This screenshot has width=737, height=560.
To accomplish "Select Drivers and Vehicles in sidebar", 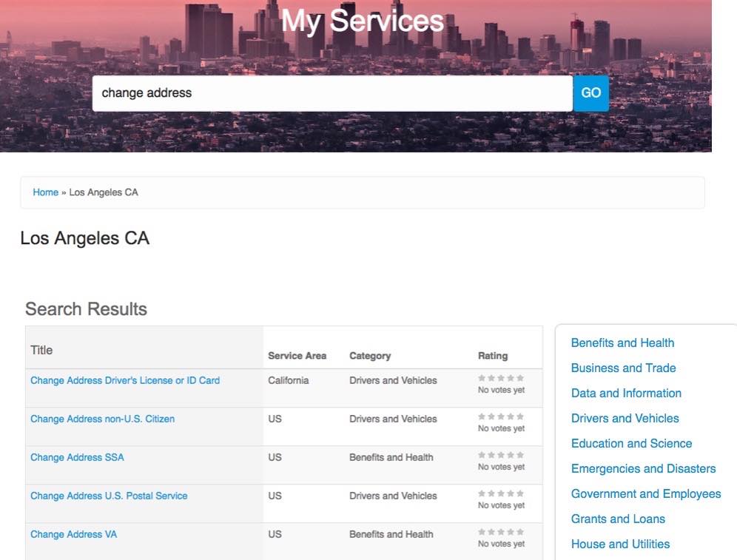I will click(625, 418).
